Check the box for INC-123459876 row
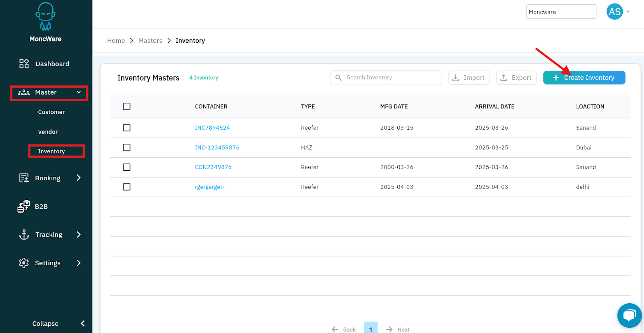This screenshot has width=644, height=333. pos(127,147)
